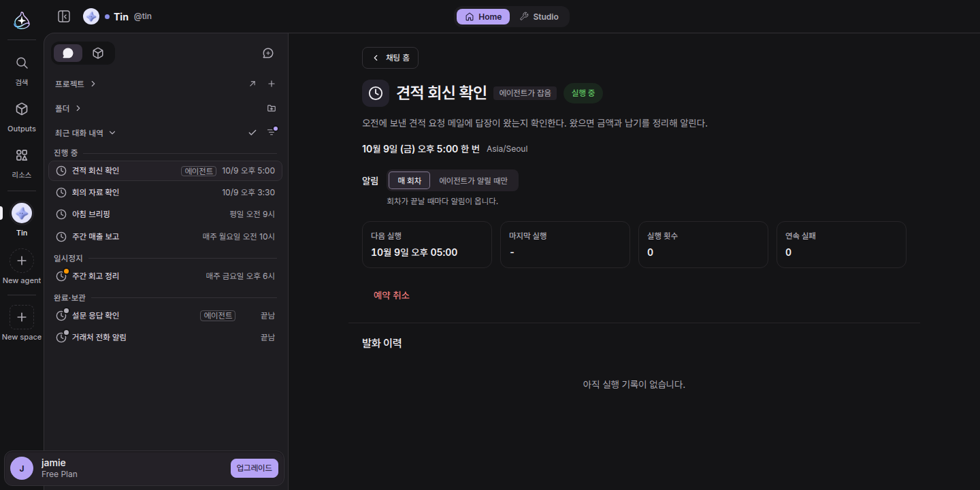Open 견적 회신 확인 list item

pos(165,171)
